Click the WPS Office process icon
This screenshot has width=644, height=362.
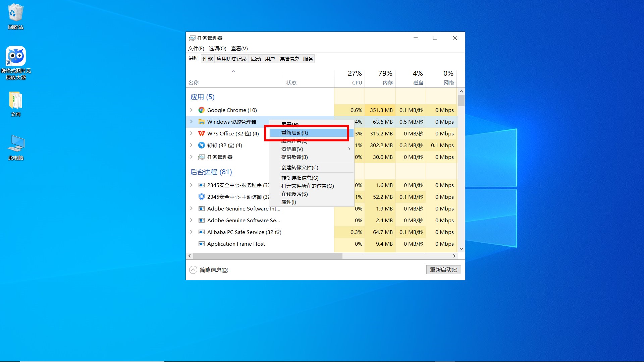click(x=201, y=133)
